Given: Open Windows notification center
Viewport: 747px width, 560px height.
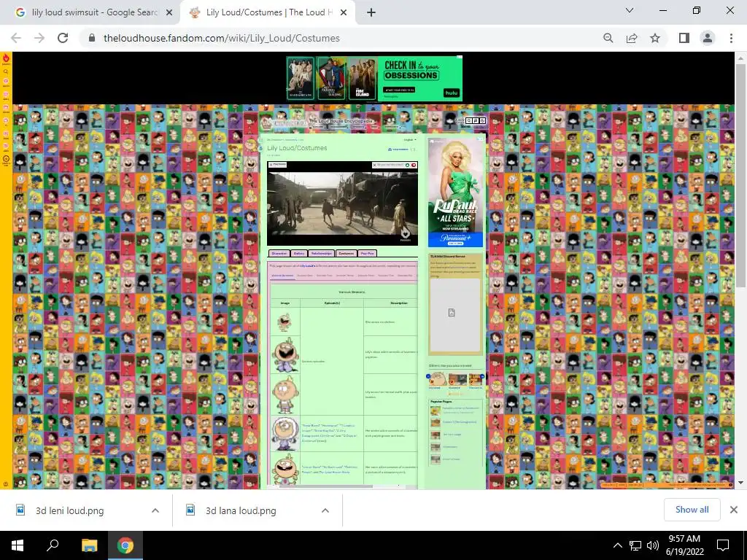Looking at the screenshot, I should point(723,545).
